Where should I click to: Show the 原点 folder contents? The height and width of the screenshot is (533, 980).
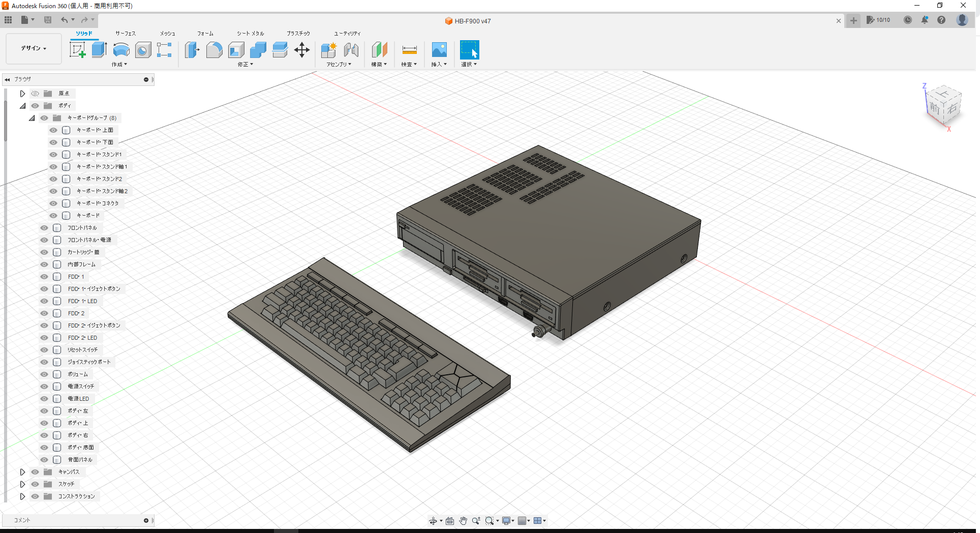[x=22, y=93]
